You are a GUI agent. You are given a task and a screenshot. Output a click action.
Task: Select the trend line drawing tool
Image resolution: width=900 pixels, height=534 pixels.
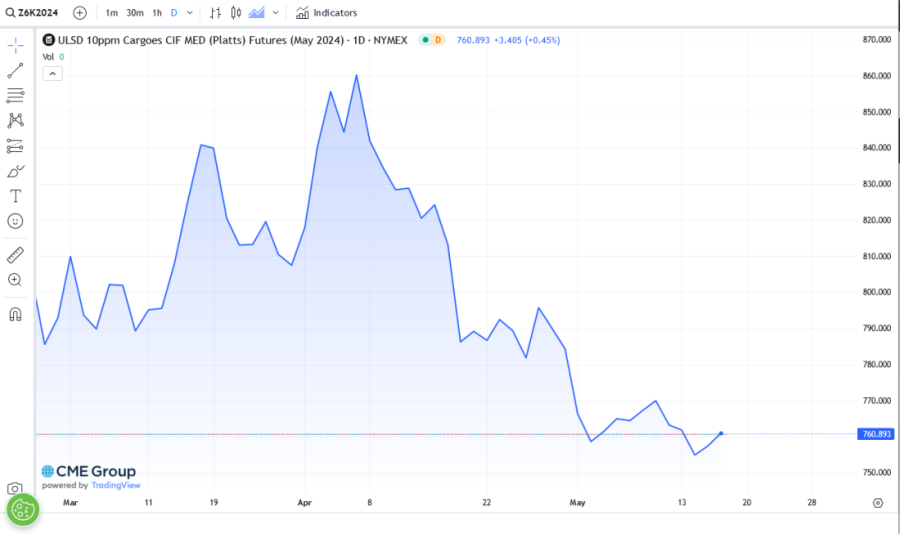pos(15,71)
